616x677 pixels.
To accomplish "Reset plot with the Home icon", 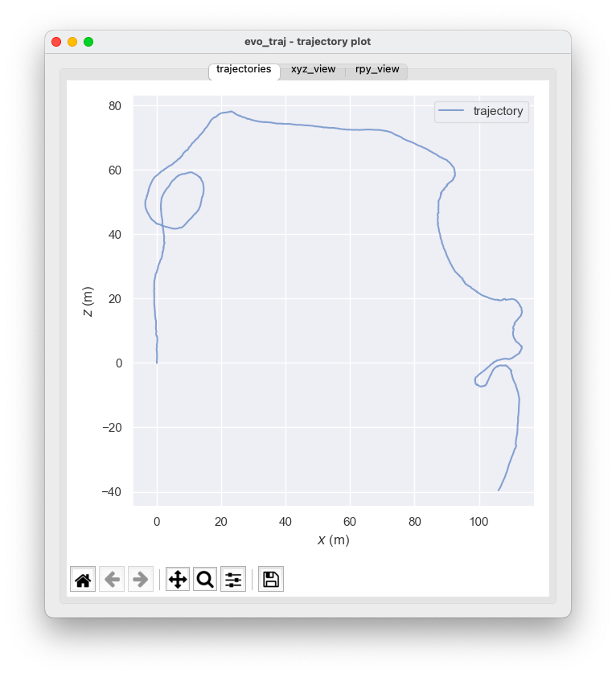I will tap(83, 579).
